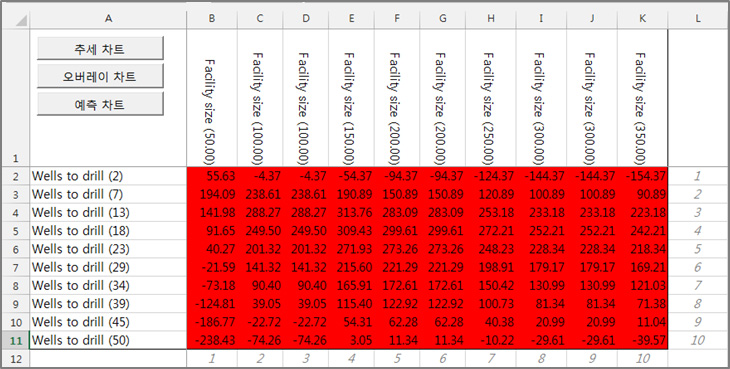The height and width of the screenshot is (369, 730).
Task: Select Facility size (350.00) header cell
Action: coord(642,97)
